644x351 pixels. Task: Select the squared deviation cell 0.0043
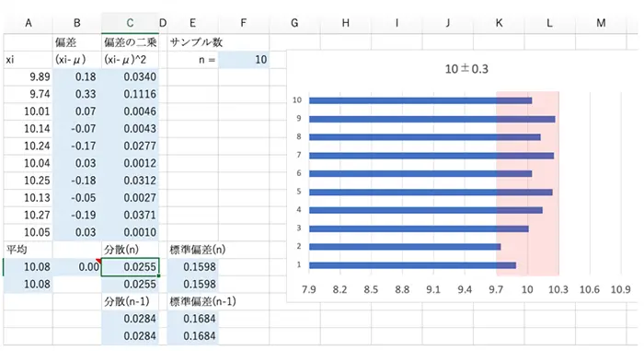(x=130, y=129)
